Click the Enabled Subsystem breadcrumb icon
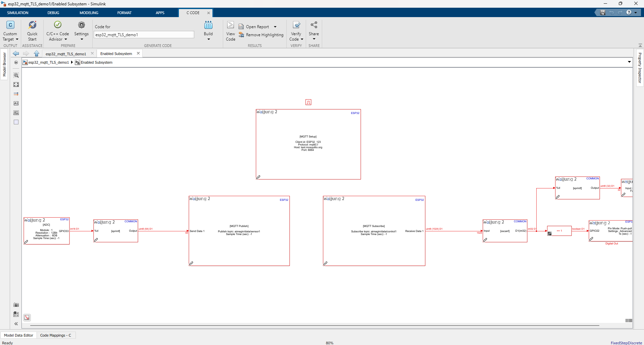 pos(78,62)
